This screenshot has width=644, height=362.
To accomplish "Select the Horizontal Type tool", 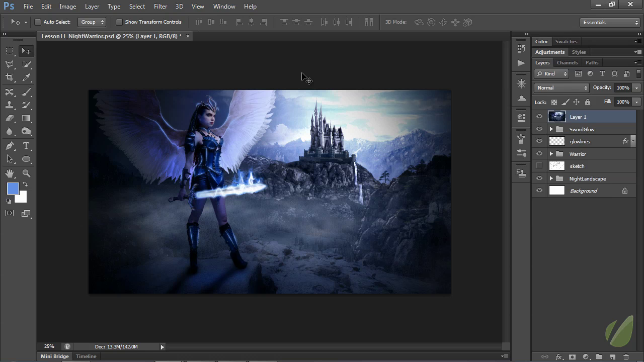I will pos(26,146).
